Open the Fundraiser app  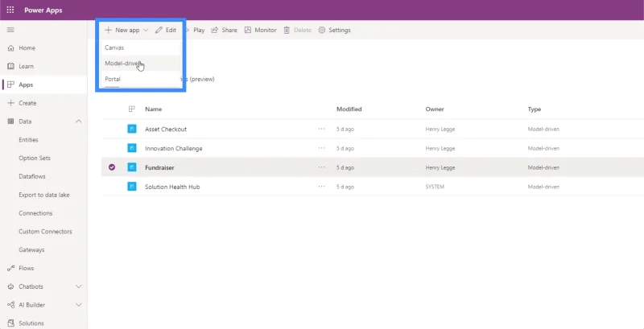pos(159,168)
